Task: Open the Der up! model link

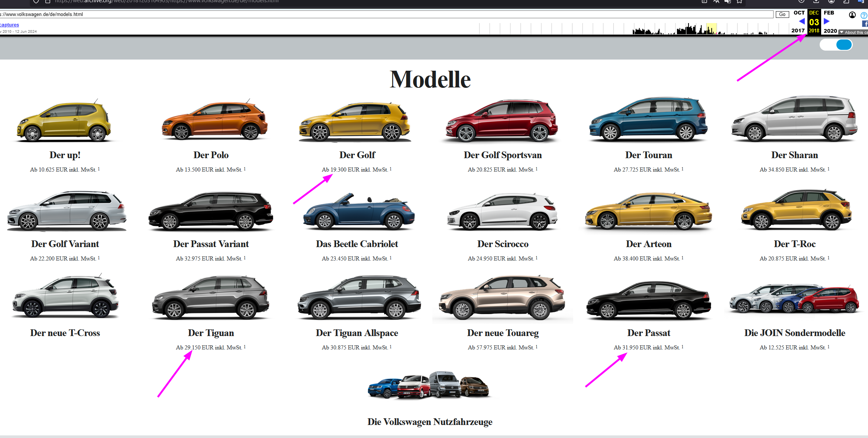Action: tap(65, 155)
